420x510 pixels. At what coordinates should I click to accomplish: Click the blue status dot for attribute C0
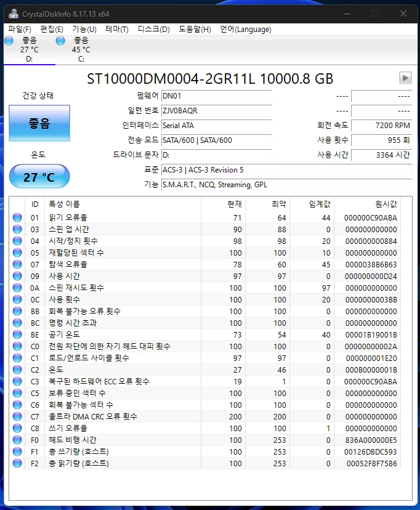coord(17,346)
